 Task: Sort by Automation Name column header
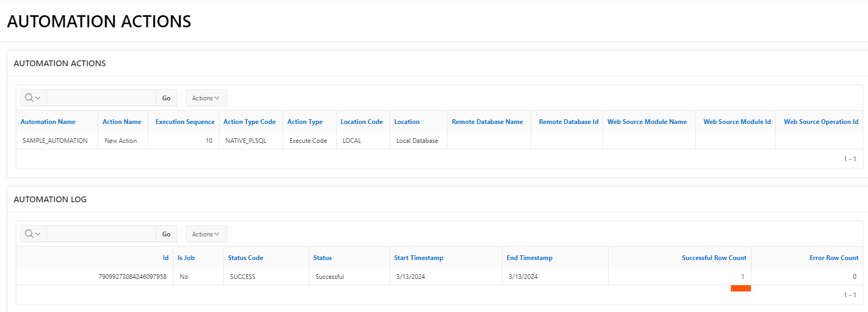pyautogui.click(x=48, y=121)
